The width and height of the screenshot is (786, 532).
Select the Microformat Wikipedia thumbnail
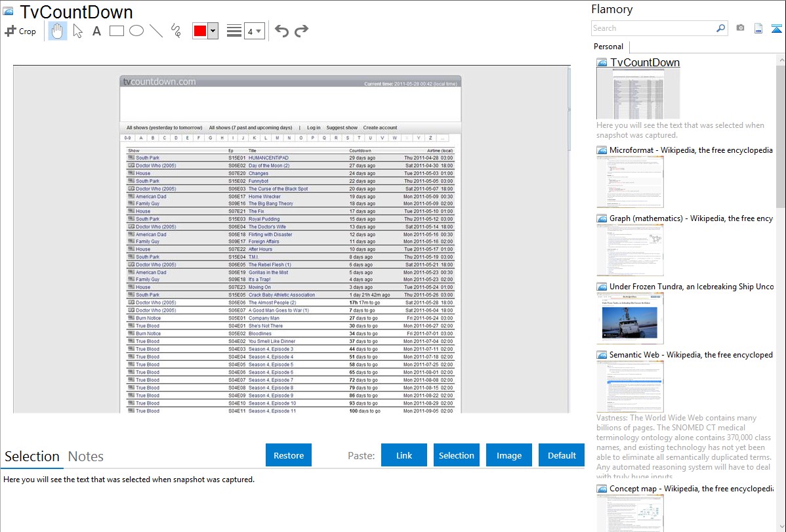coord(630,182)
